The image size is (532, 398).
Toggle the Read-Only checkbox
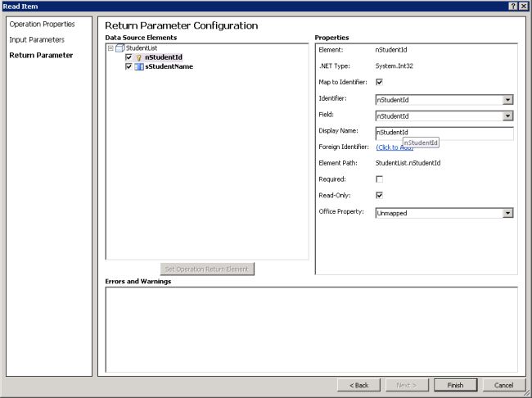pos(379,195)
